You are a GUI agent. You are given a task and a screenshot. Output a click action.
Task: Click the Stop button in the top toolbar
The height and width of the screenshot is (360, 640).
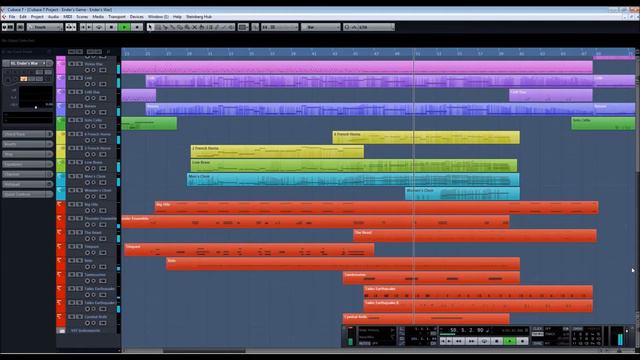(x=111, y=27)
